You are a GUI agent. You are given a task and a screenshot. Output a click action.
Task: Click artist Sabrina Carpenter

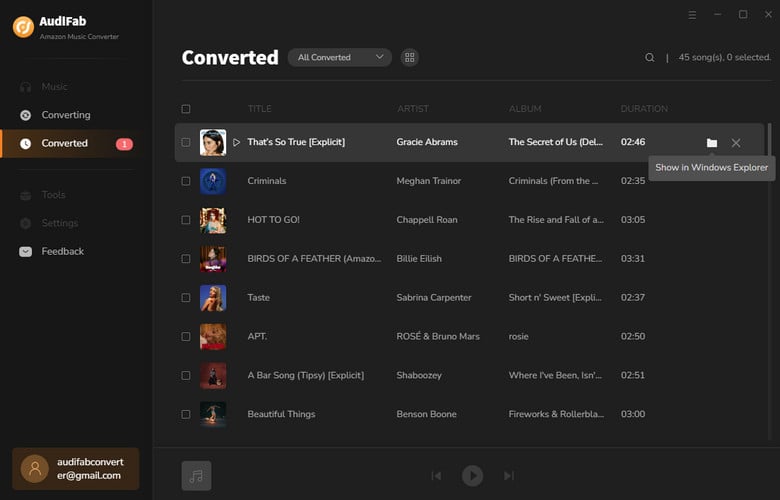434,298
